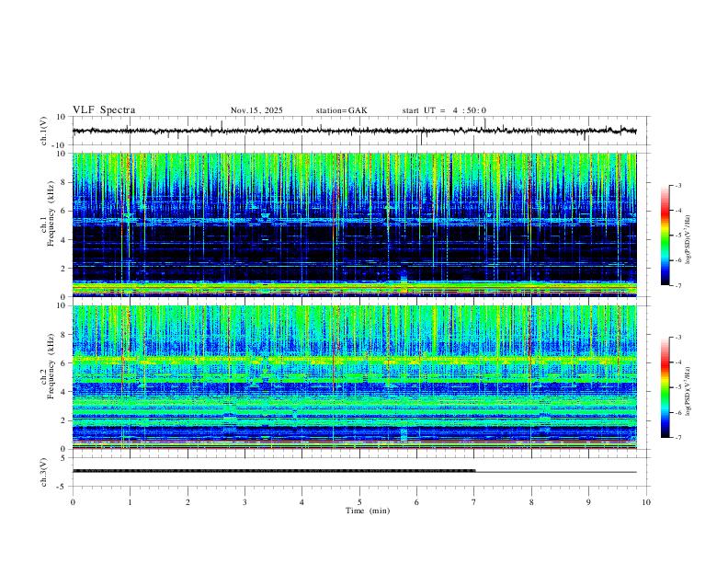Click the "ch.3(V)" axis label
Screen dimensions: 728x563
coord(44,473)
